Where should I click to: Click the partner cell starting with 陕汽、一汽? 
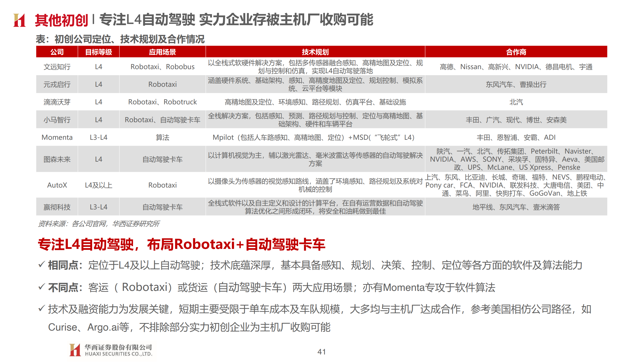(x=516, y=159)
